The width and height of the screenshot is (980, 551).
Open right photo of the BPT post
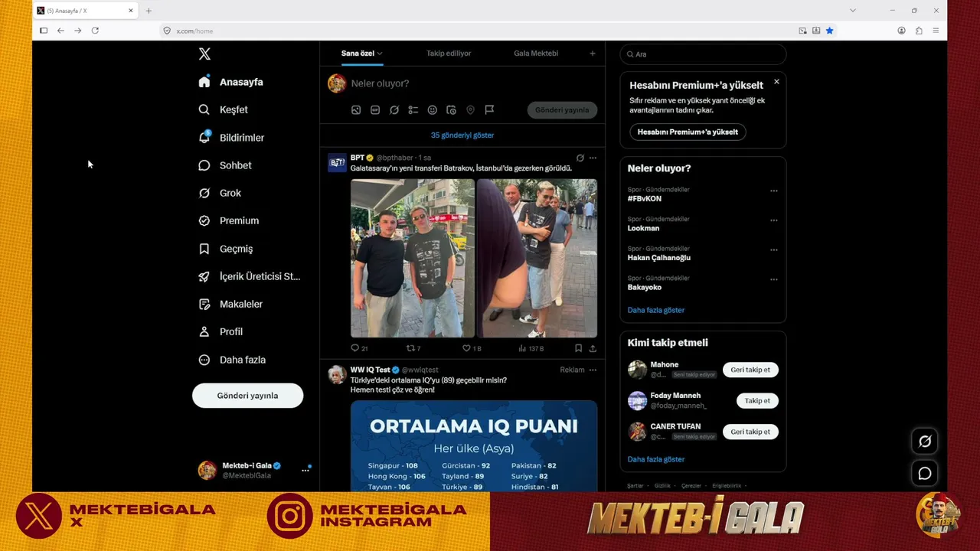tap(537, 258)
